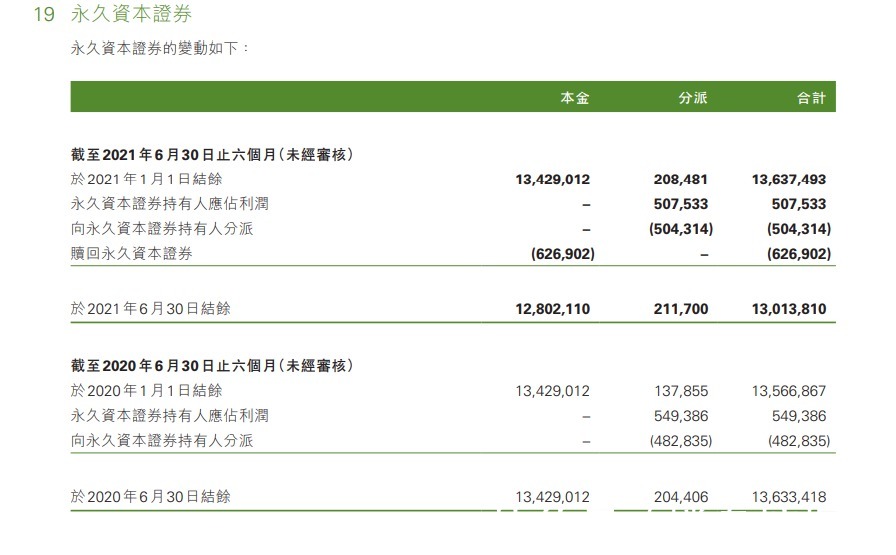Click 永久資本證券持有人應佔利潤 in the 2021 section

tap(170, 203)
